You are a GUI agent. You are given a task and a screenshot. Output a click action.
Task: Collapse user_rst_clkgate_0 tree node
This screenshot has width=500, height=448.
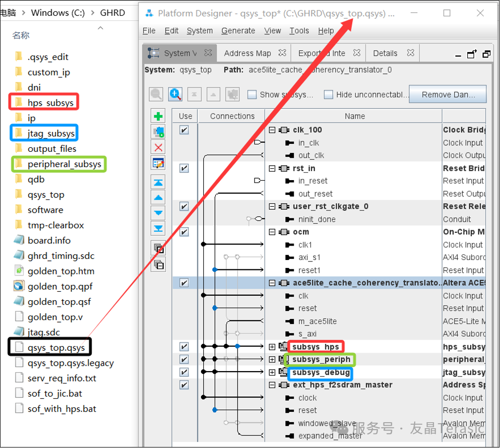(272, 206)
